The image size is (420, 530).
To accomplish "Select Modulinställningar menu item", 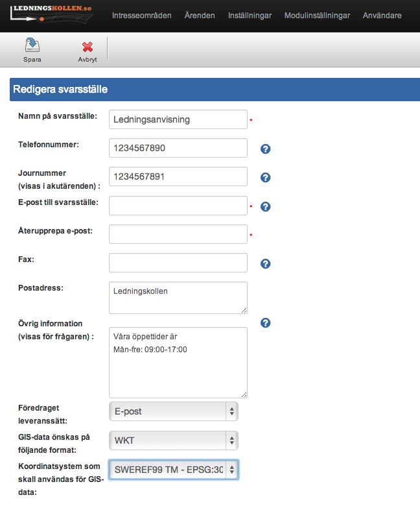I will pos(317,16).
